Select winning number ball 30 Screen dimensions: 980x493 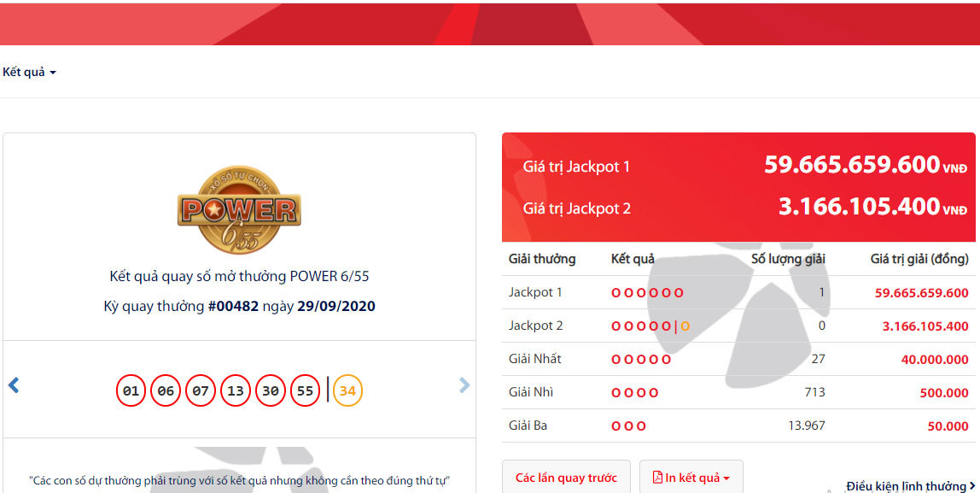click(271, 391)
